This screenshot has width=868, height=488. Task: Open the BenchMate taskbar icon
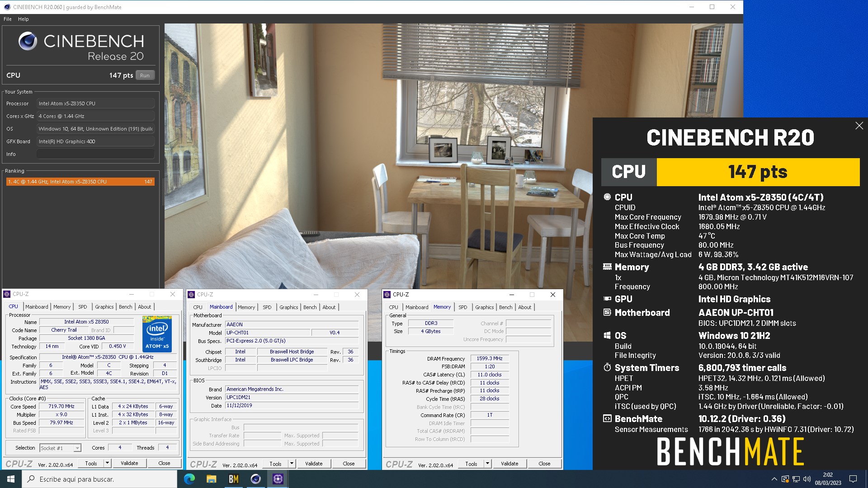pyautogui.click(x=234, y=479)
